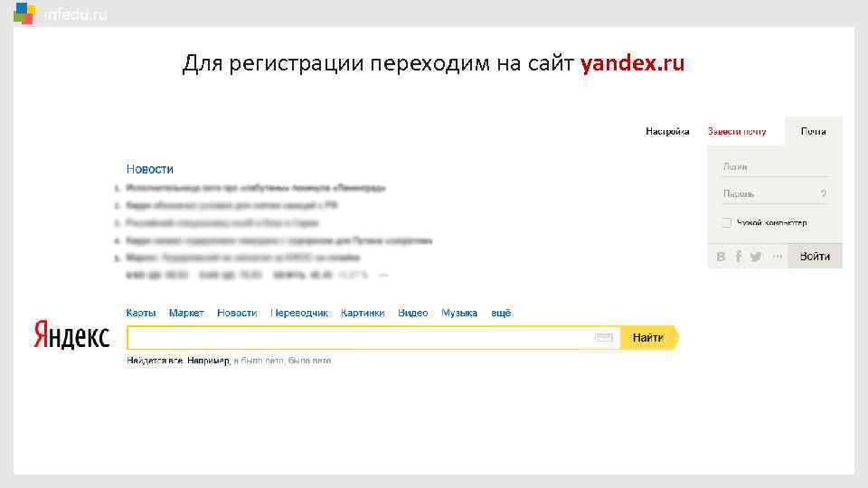
Task: Click the Войти button
Action: pos(815,256)
